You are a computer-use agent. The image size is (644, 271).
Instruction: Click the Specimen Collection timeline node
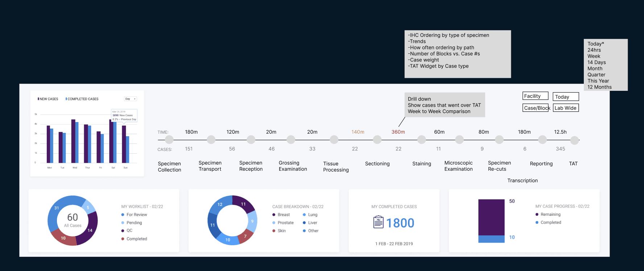point(169,139)
